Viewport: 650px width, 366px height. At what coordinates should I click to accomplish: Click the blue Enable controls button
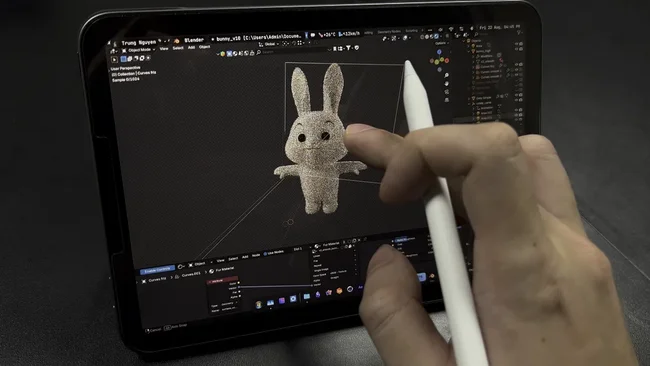coord(158,270)
